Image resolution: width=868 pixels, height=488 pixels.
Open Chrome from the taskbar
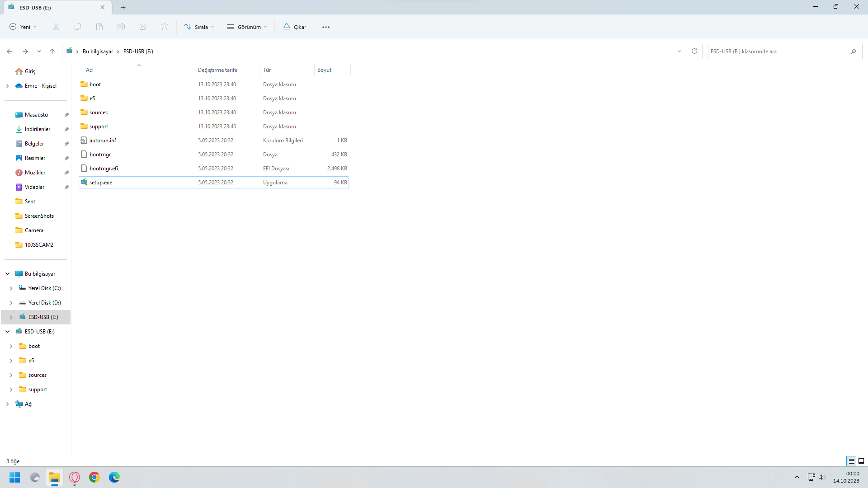[x=94, y=477]
